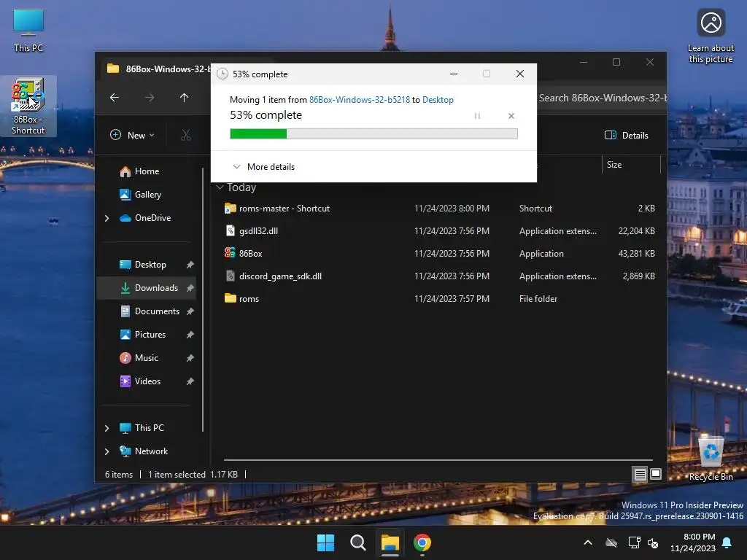Click File Explorer in the taskbar
The height and width of the screenshot is (560, 747).
pos(390,542)
